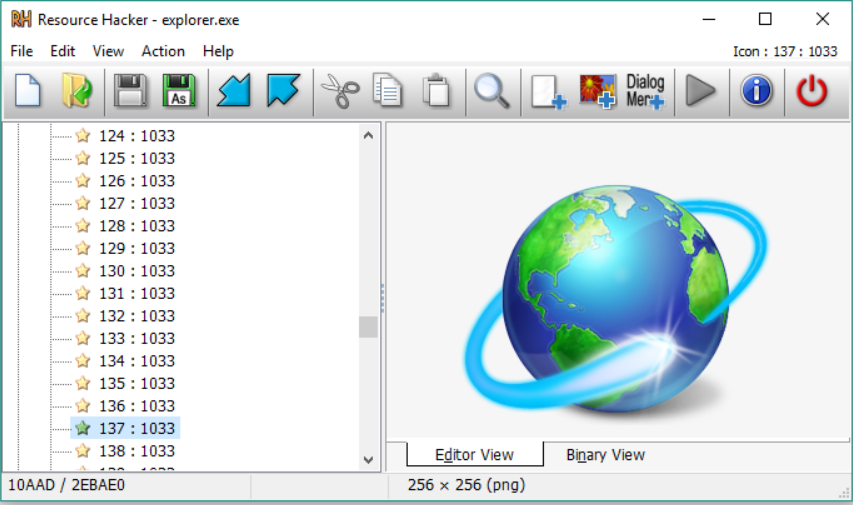
Task: Select tree item 136 : 1033
Action: coord(137,406)
